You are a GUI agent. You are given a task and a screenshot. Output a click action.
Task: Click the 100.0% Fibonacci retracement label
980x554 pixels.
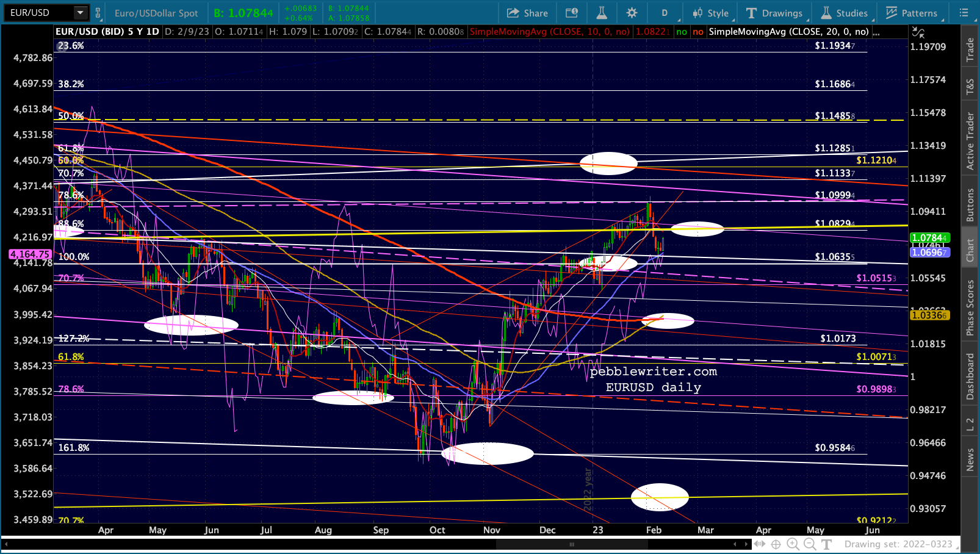pos(74,257)
